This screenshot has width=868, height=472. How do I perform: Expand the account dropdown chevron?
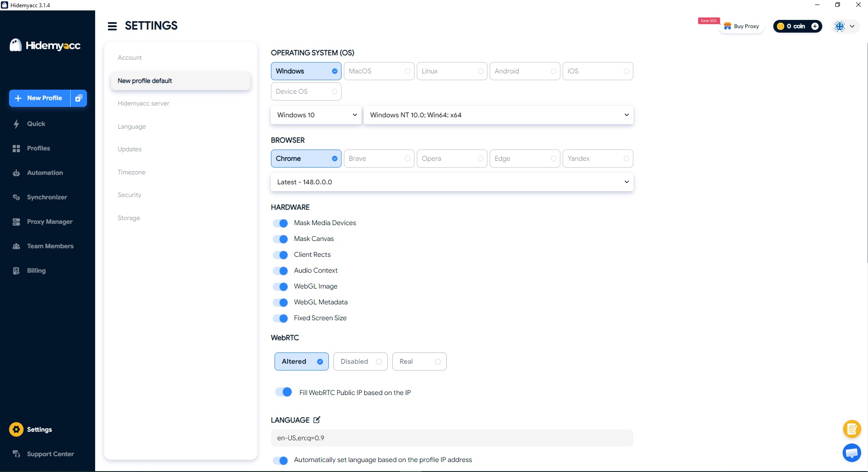pyautogui.click(x=852, y=26)
